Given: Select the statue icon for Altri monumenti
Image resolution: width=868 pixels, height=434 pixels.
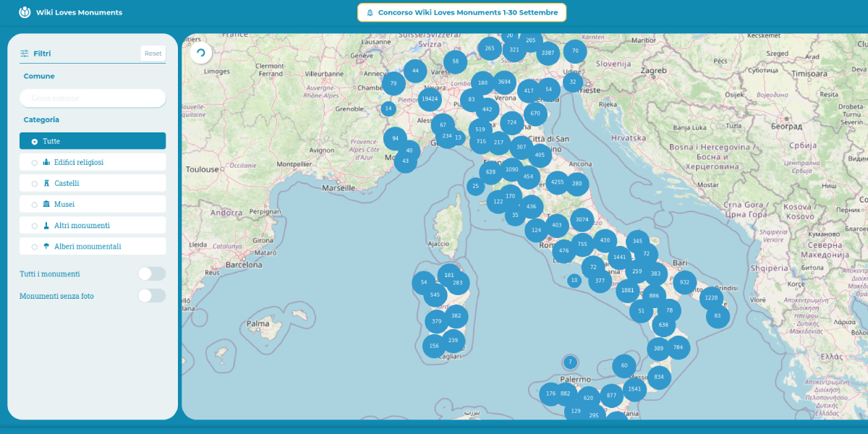Looking at the screenshot, I should [x=47, y=225].
